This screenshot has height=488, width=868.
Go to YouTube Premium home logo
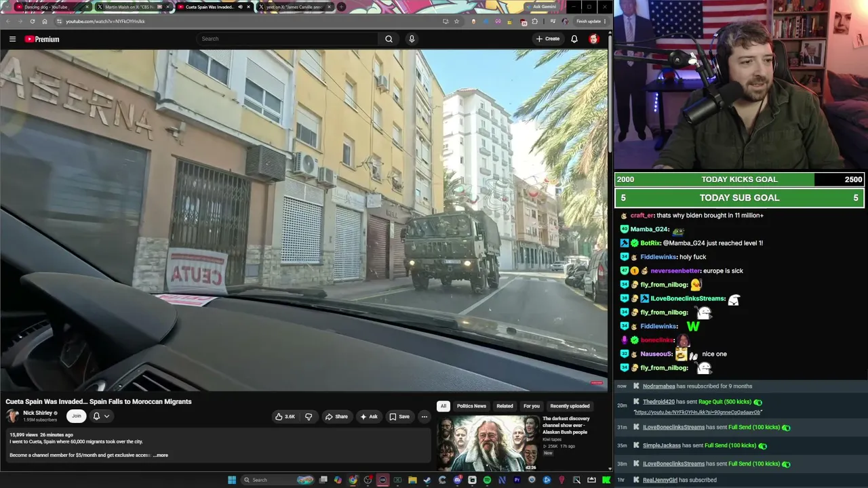click(42, 39)
